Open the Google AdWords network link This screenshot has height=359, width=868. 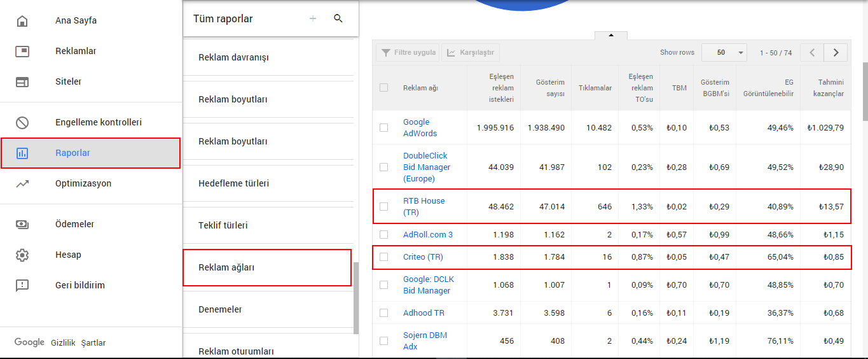[x=420, y=127]
